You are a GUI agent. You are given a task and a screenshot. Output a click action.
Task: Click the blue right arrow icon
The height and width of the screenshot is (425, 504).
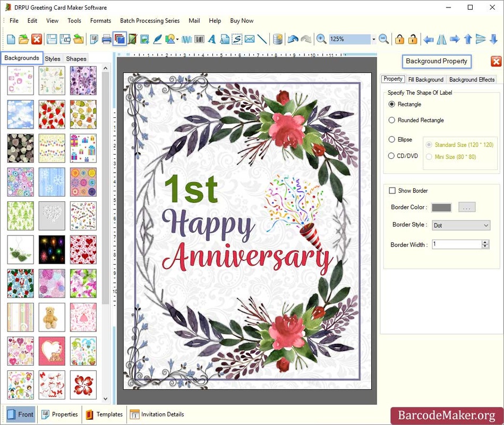(x=455, y=39)
